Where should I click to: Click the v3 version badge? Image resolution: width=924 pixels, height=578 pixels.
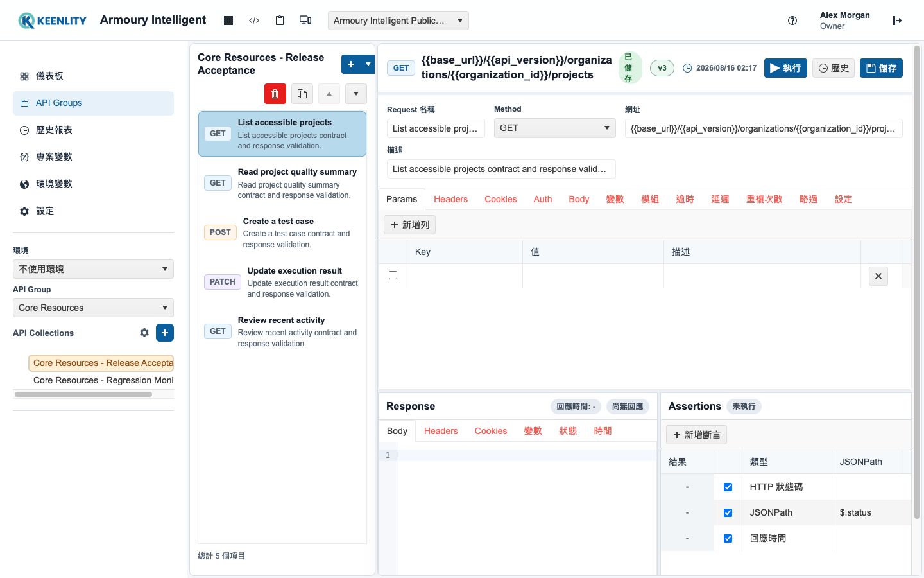point(662,68)
